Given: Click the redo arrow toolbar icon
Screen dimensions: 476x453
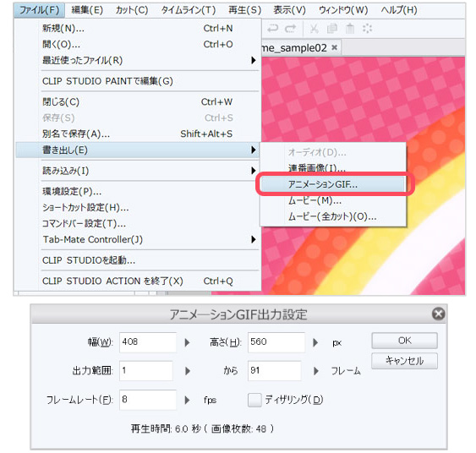Looking at the screenshot, I should click(x=291, y=29).
